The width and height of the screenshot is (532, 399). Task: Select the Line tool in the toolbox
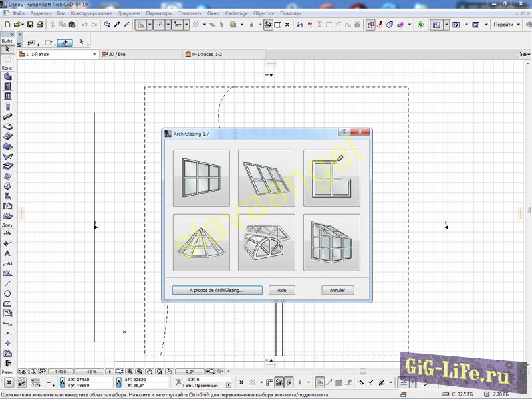(x=7, y=283)
